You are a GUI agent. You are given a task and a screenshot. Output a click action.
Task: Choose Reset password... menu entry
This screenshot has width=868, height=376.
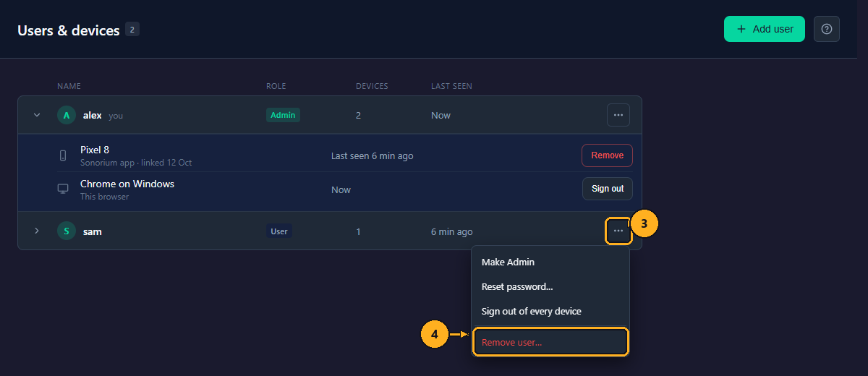[550, 286]
